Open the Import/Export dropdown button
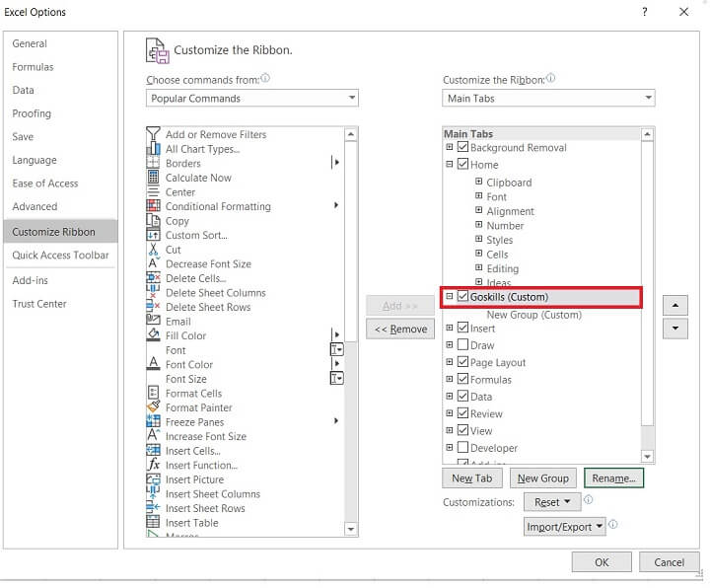Screen dimensions: 710x588 (564, 527)
